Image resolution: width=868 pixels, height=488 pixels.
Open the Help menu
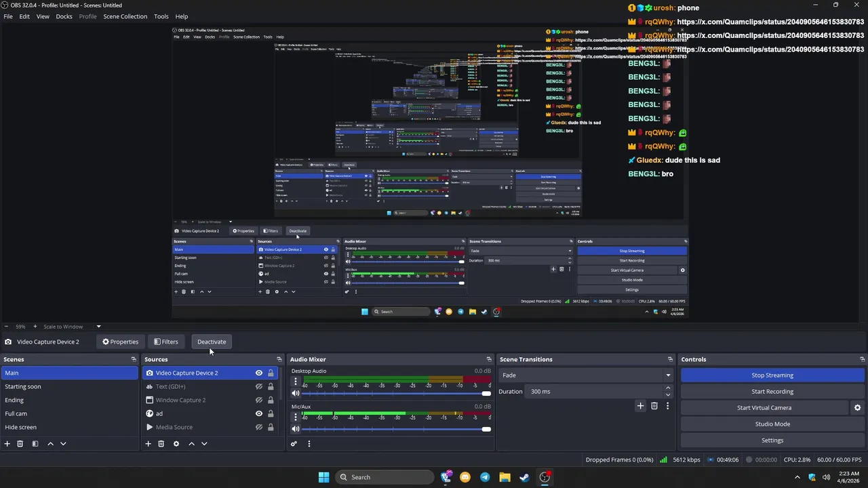pyautogui.click(x=182, y=16)
